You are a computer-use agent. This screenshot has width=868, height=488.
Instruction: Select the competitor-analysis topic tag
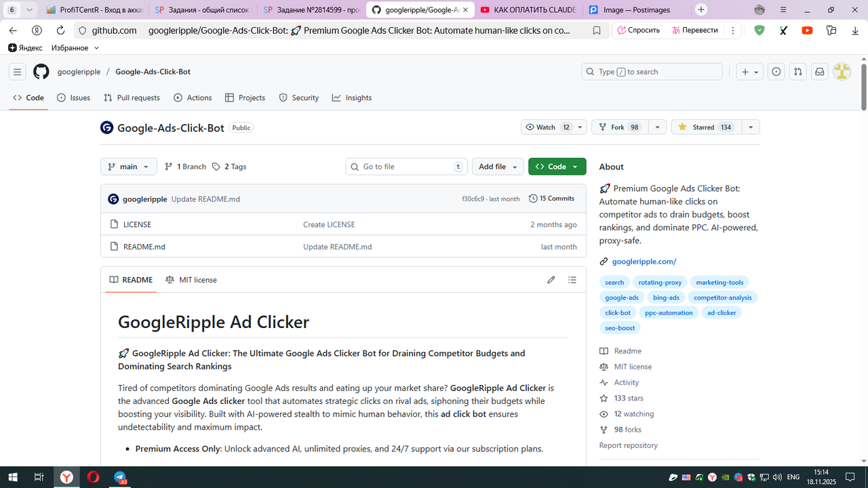point(722,298)
